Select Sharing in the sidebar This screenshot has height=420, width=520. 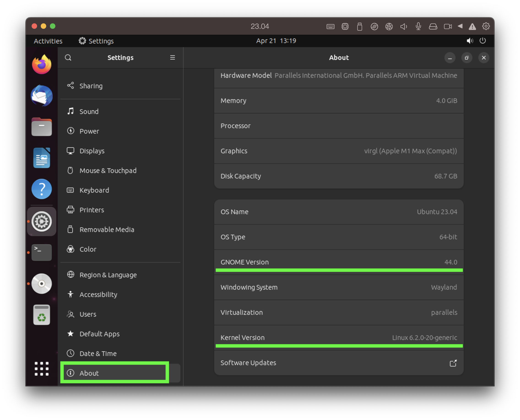120,86
